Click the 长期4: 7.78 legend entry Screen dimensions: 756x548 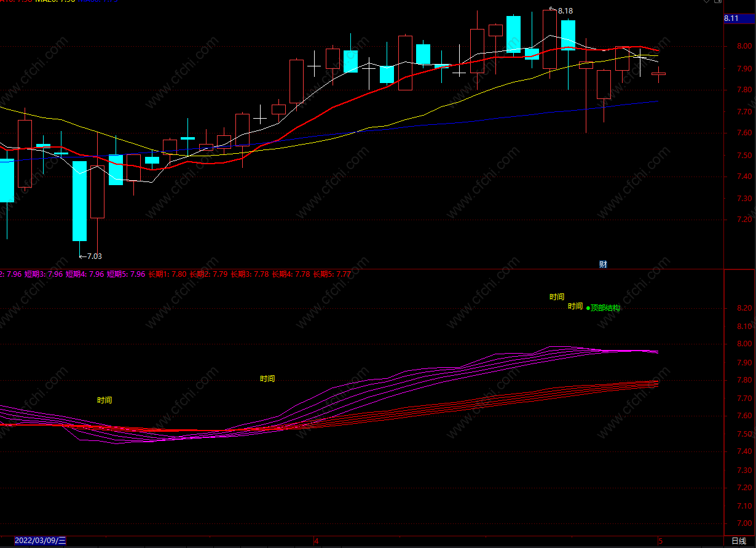click(x=291, y=274)
